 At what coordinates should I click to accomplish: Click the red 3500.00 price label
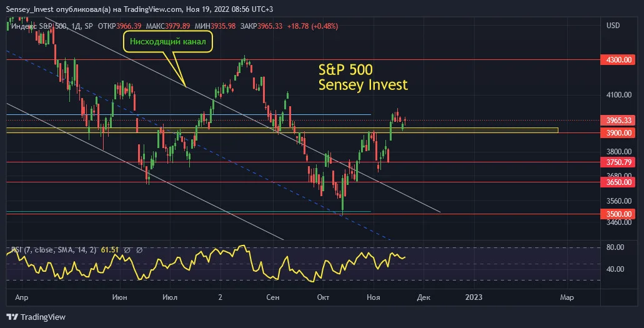point(618,214)
